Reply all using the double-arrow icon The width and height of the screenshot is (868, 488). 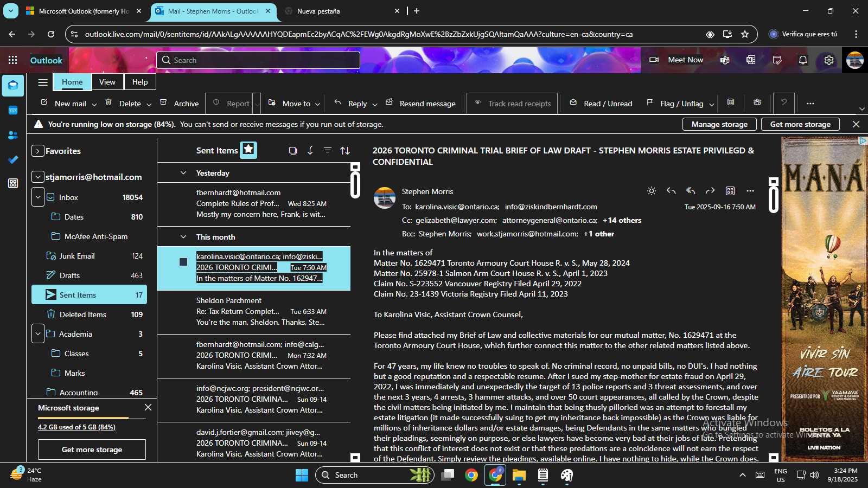[691, 191]
